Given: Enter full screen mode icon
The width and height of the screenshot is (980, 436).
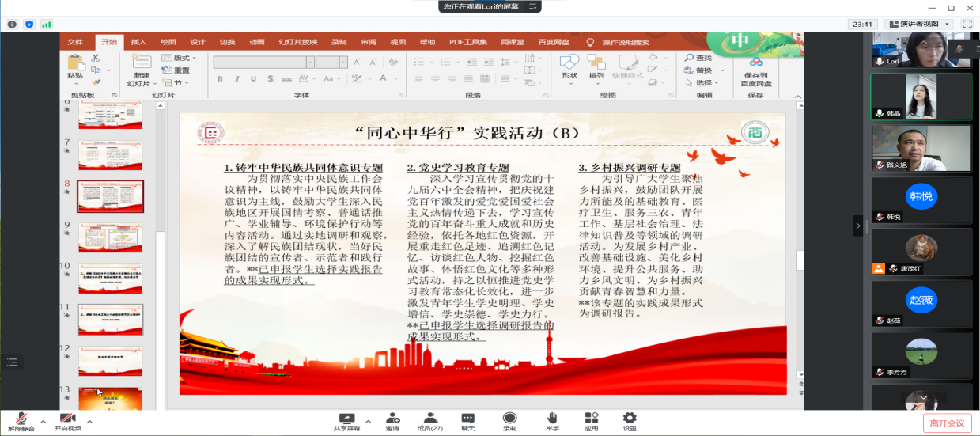Looking at the screenshot, I should pos(967,25).
